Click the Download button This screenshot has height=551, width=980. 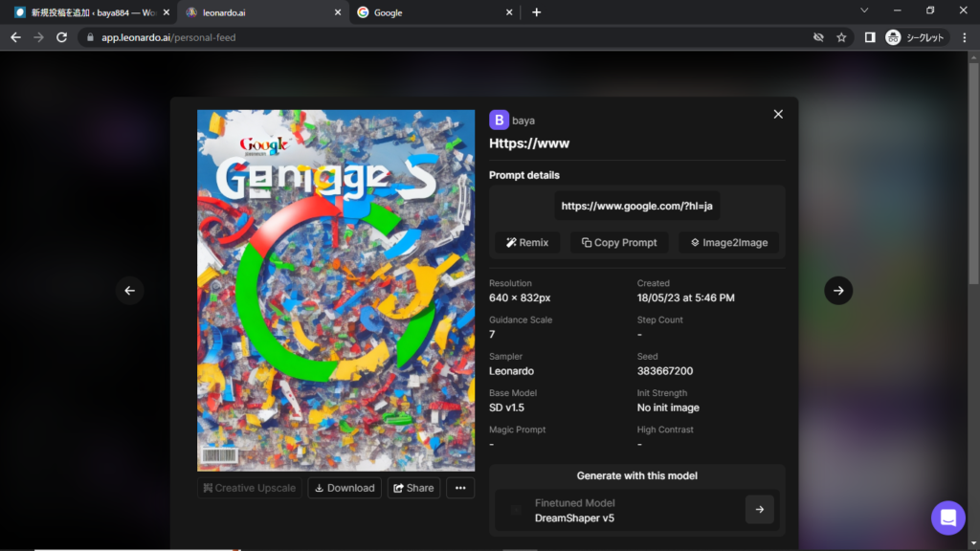(x=345, y=488)
